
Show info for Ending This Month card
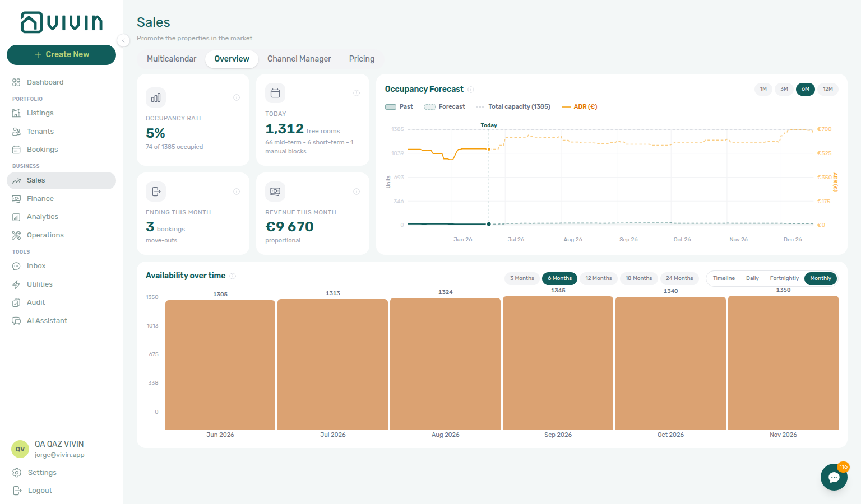237,192
